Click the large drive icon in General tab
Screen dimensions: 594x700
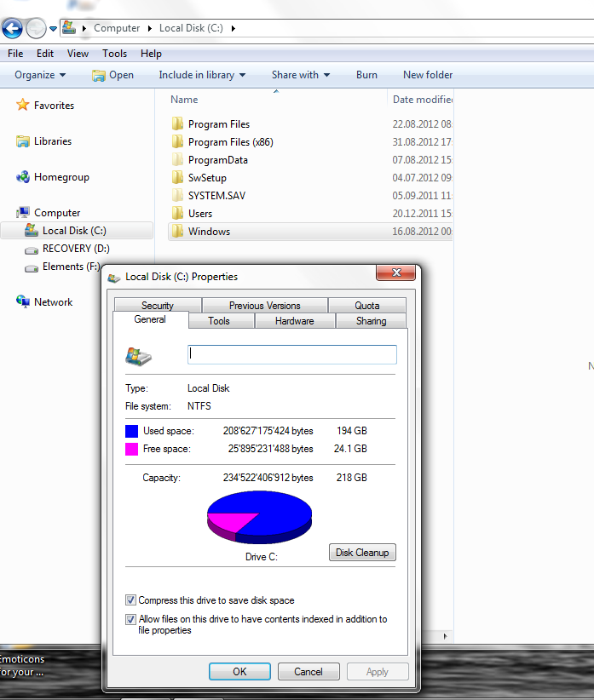[138, 356]
